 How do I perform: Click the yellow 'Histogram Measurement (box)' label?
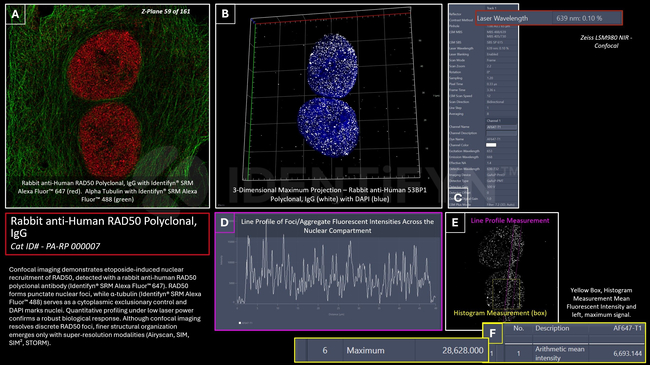tap(500, 313)
